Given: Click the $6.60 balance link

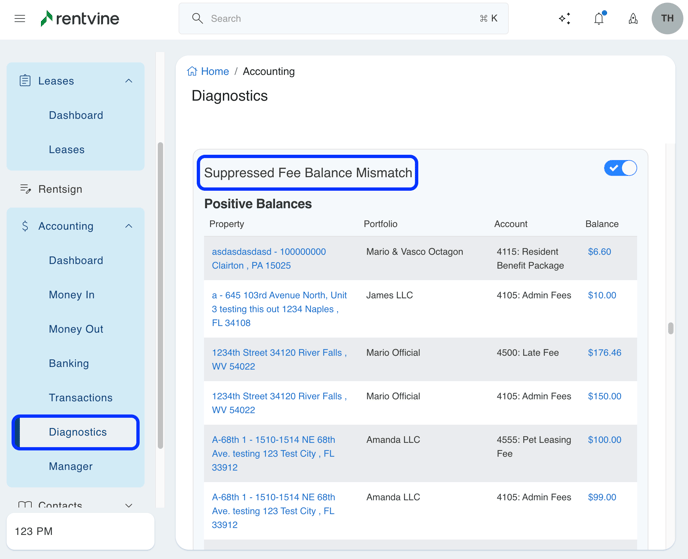Looking at the screenshot, I should click(599, 252).
